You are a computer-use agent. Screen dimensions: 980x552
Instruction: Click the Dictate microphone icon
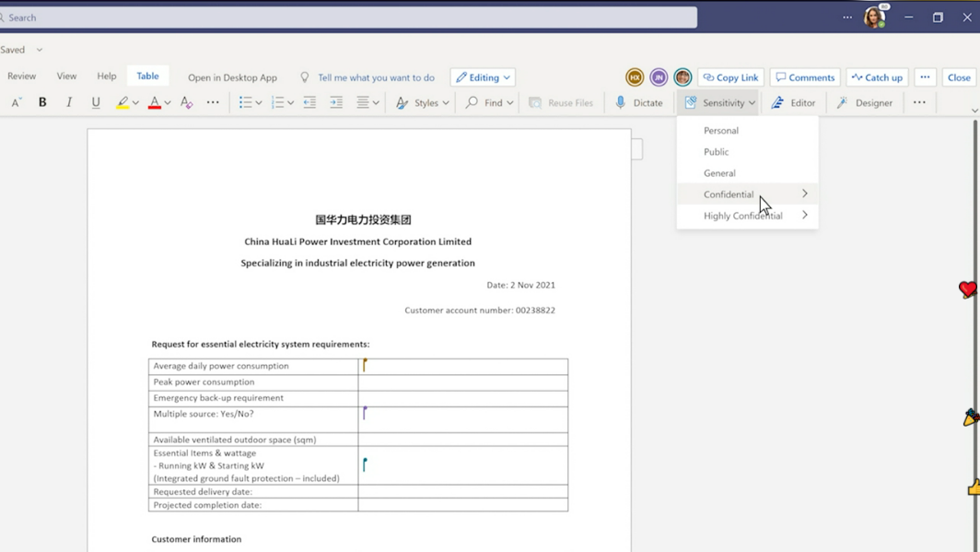(x=621, y=103)
